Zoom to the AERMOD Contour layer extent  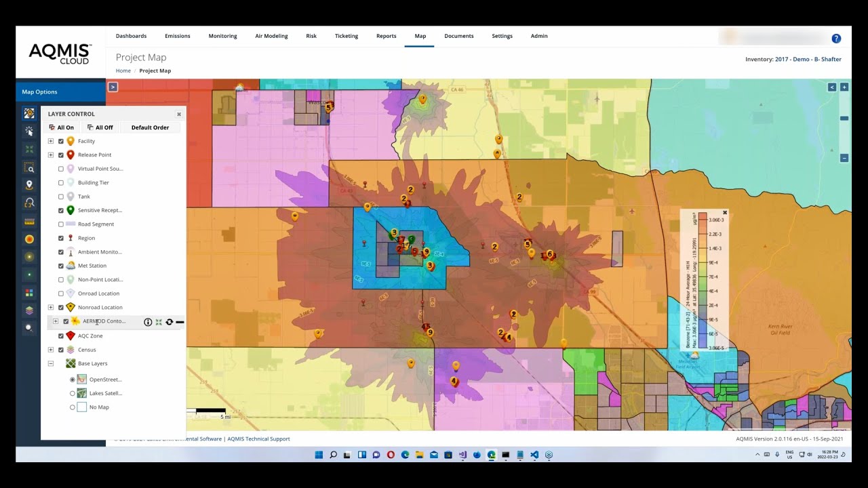click(159, 322)
